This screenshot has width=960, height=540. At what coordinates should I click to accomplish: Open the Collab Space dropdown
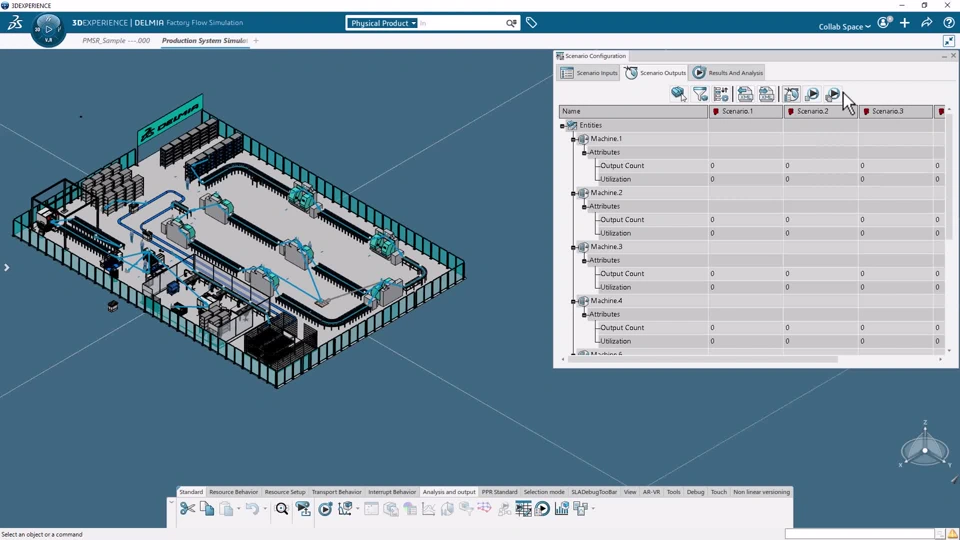pos(844,26)
